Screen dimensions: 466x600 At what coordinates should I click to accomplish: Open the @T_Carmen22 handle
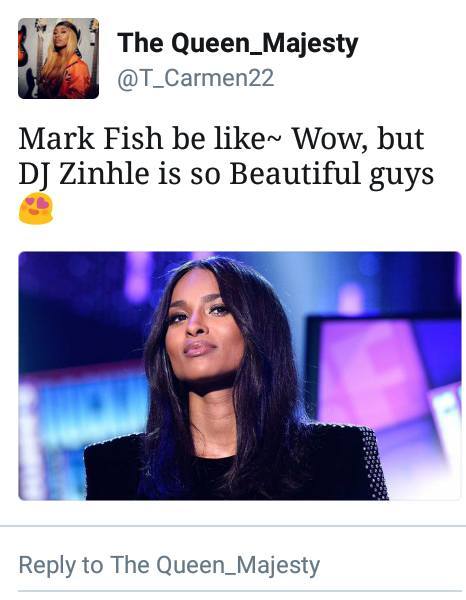point(196,78)
